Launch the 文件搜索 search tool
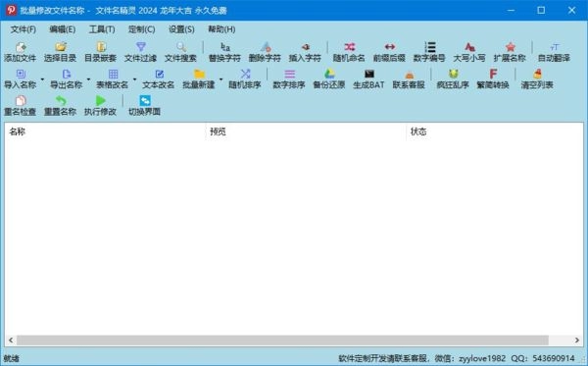This screenshot has height=366, width=588. (180, 52)
